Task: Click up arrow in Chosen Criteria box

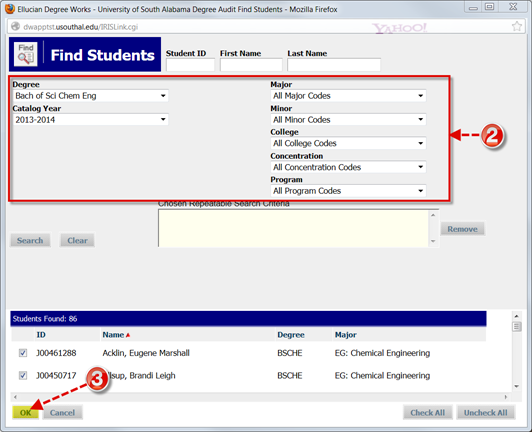Action: [433, 215]
